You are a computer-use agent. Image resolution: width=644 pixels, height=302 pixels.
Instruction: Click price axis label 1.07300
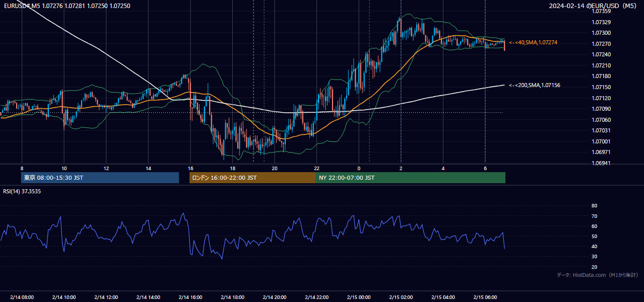(x=601, y=33)
